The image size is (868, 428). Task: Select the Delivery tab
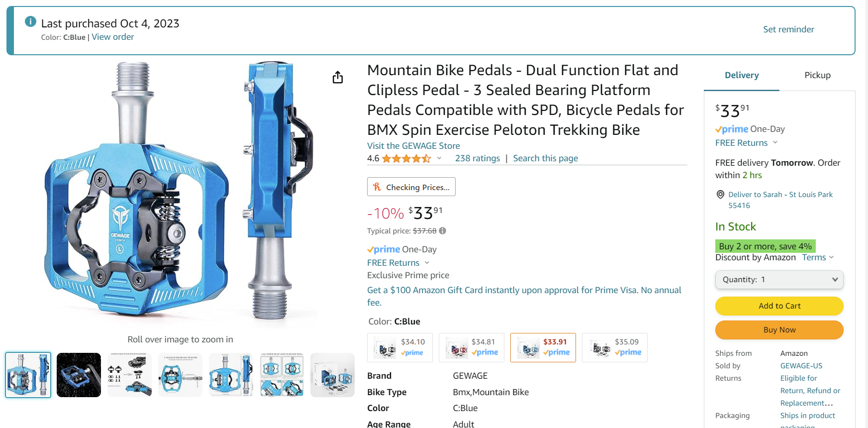pos(741,75)
